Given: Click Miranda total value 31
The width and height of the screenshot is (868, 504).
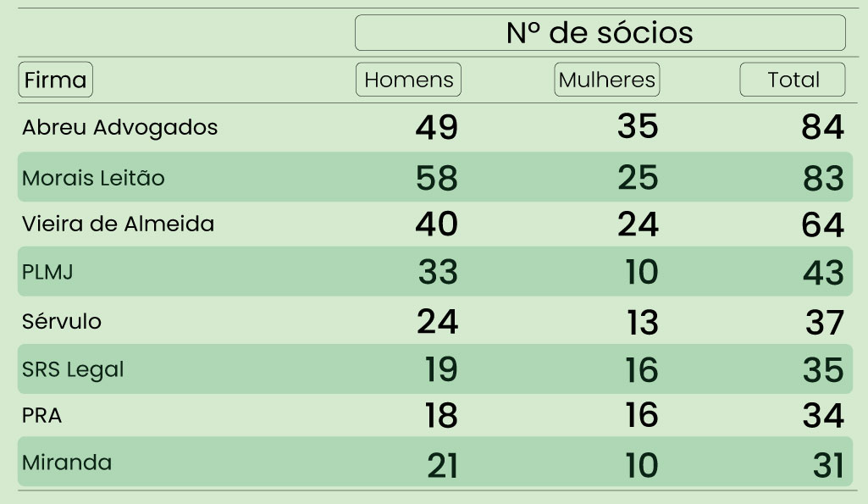Looking at the screenshot, I should click(826, 465).
